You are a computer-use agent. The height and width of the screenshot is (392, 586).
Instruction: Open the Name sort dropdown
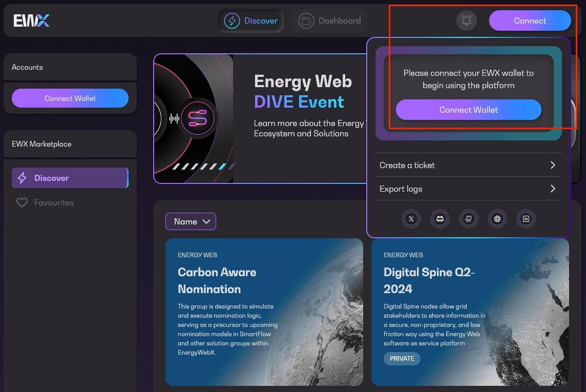191,221
